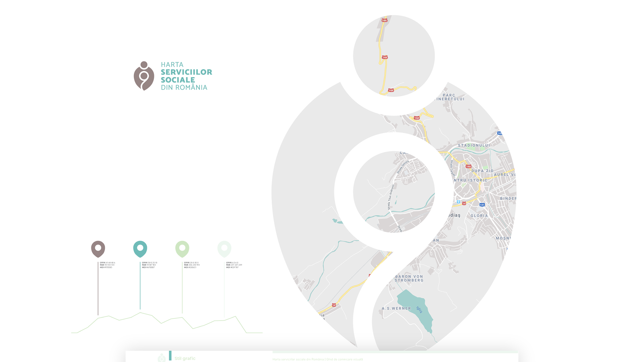The width and height of the screenshot is (644, 362).
Task: Click the small faded logo beside Stil grafic
Action: point(162,358)
